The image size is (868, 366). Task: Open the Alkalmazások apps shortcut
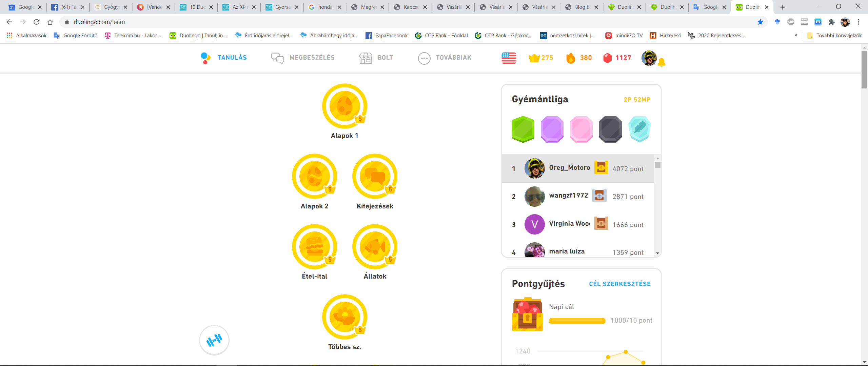point(26,36)
